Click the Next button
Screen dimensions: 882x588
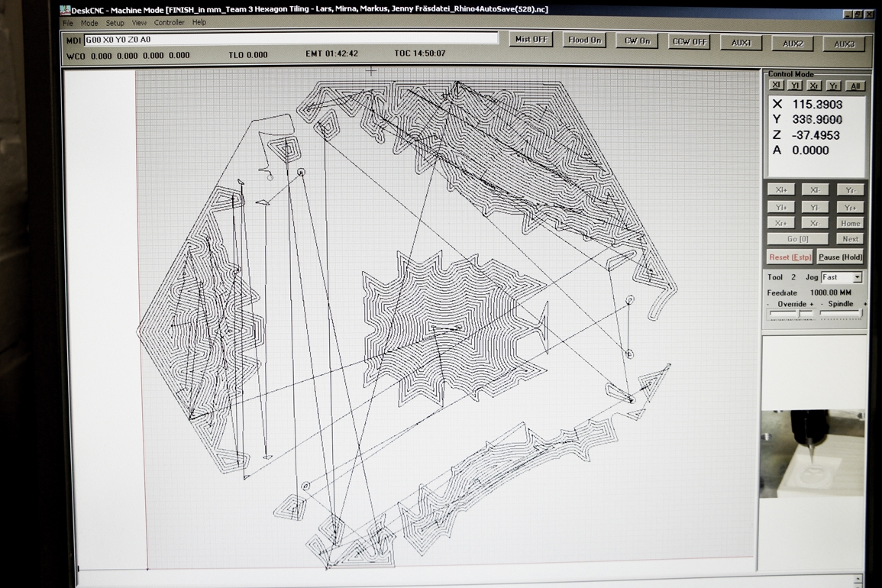coord(850,238)
